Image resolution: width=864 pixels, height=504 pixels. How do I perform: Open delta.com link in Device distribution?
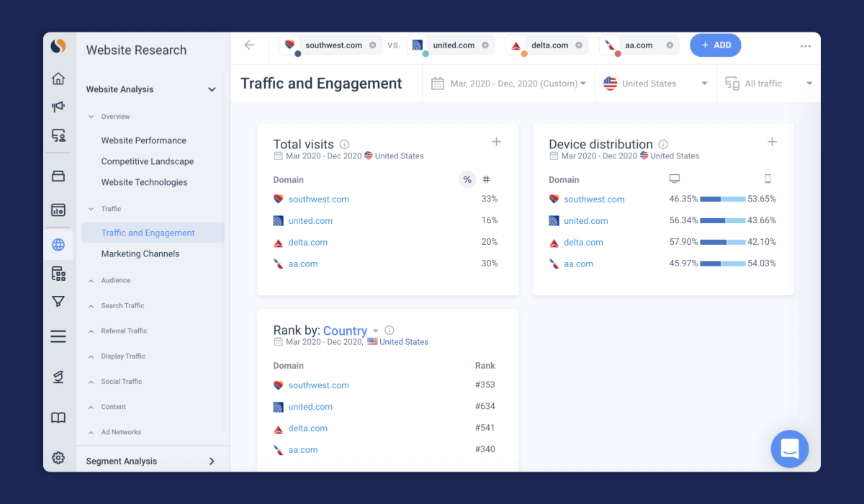coord(583,243)
